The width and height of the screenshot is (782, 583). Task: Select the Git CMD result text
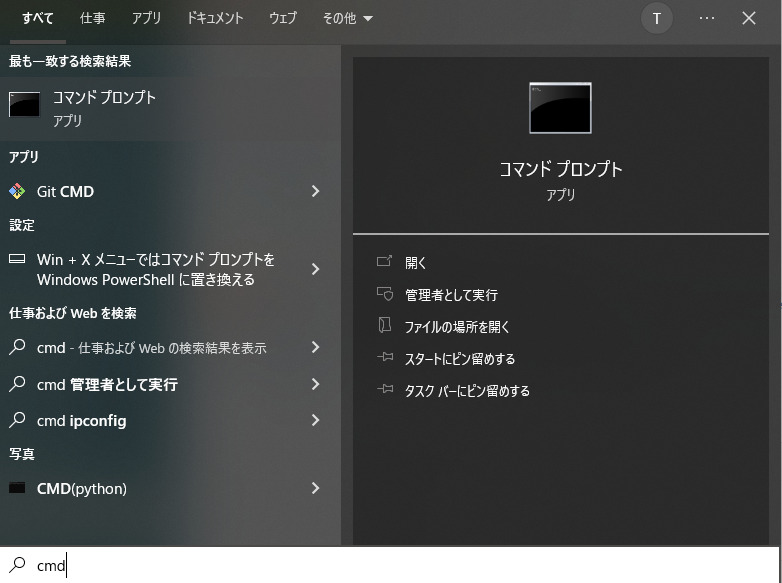coord(65,192)
